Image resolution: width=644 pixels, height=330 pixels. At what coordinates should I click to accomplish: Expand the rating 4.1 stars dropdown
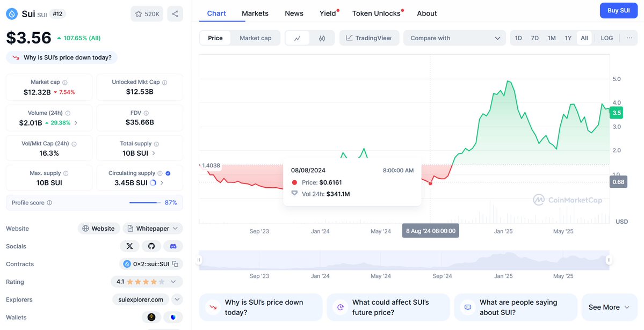coord(147,282)
